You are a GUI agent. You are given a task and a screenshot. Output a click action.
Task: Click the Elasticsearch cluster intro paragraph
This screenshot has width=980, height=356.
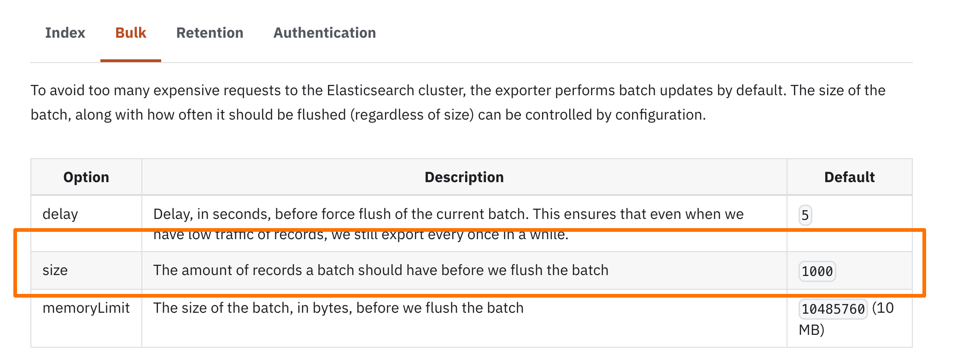[x=457, y=91]
